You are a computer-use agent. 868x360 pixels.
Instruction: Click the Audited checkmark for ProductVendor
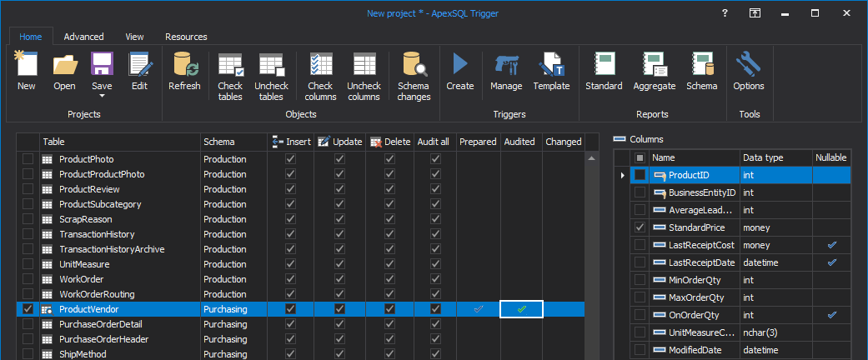(521, 309)
